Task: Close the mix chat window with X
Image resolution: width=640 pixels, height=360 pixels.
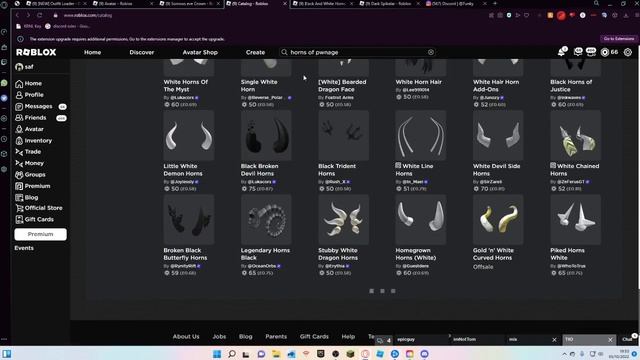Action: coord(554,340)
